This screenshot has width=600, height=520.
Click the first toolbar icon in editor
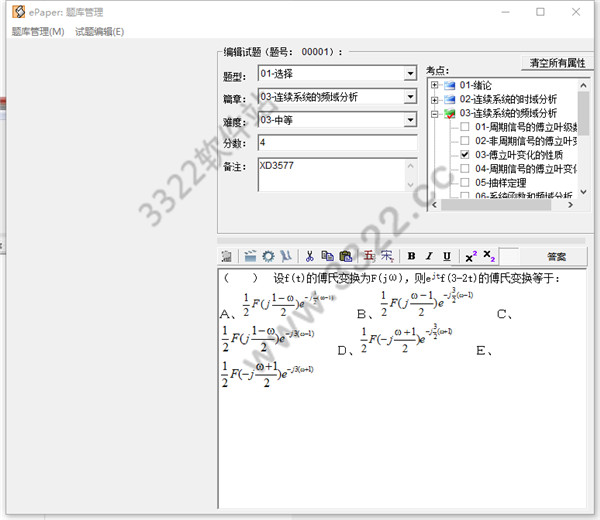(227, 256)
